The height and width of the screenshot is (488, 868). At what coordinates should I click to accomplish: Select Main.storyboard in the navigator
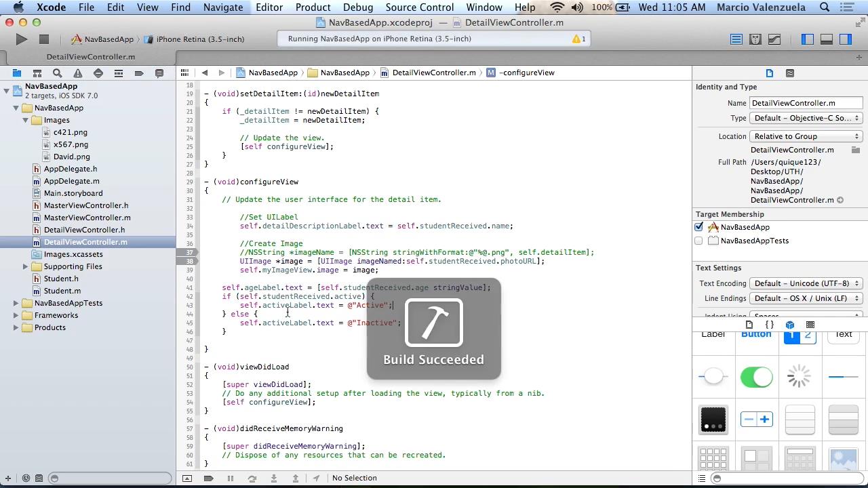pyautogui.click(x=73, y=193)
